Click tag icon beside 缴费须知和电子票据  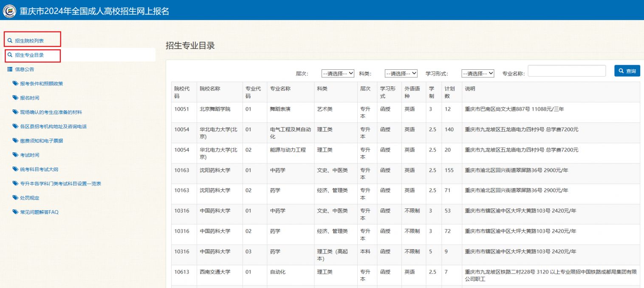(16, 141)
